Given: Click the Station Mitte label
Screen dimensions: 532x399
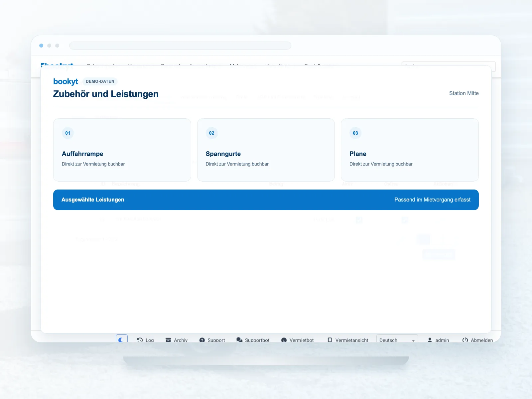Looking at the screenshot, I should point(464,93).
